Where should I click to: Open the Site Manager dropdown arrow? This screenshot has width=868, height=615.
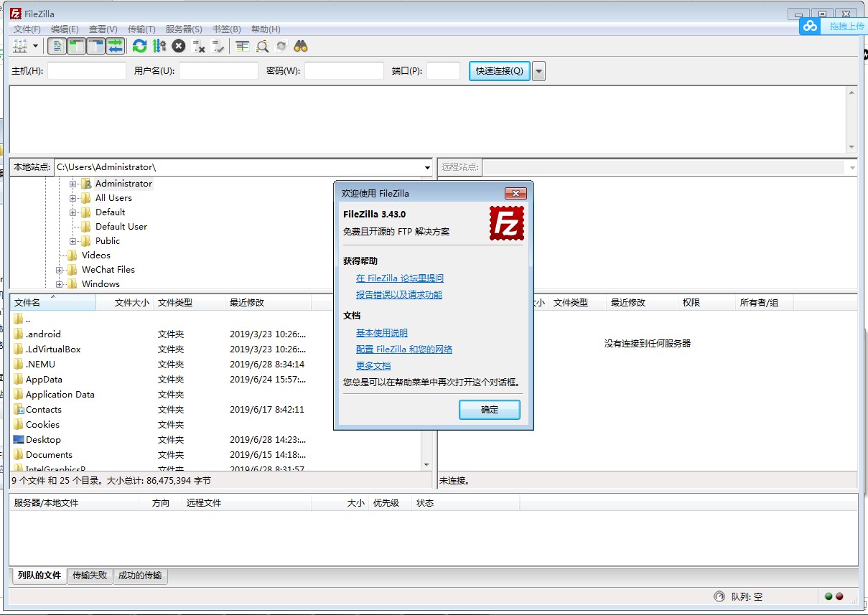pyautogui.click(x=36, y=47)
